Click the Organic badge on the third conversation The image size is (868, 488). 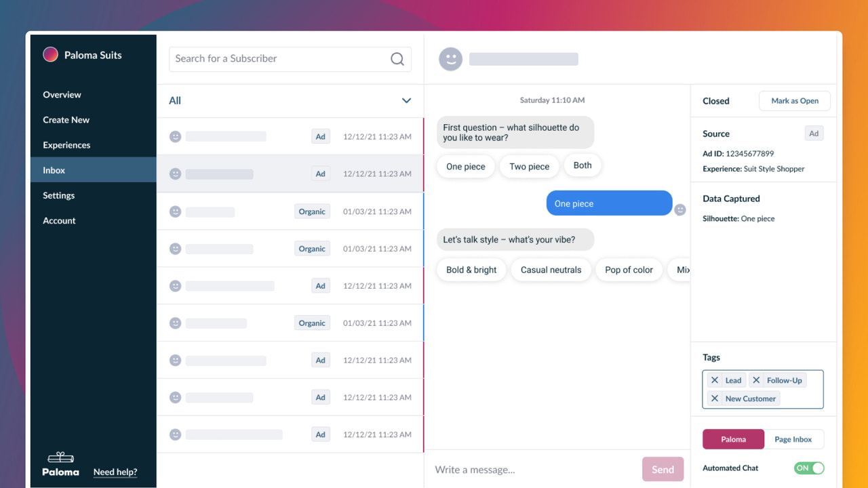coord(312,211)
